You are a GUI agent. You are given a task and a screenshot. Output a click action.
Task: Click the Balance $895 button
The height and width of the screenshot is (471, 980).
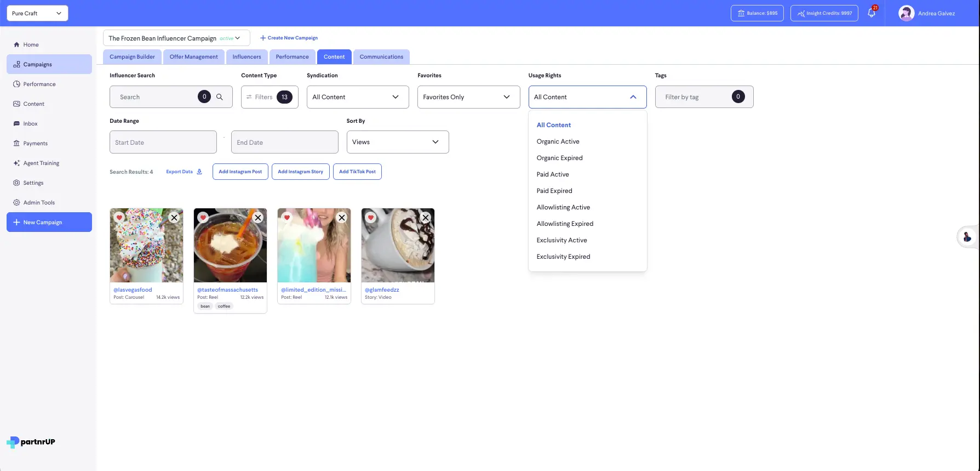point(757,13)
